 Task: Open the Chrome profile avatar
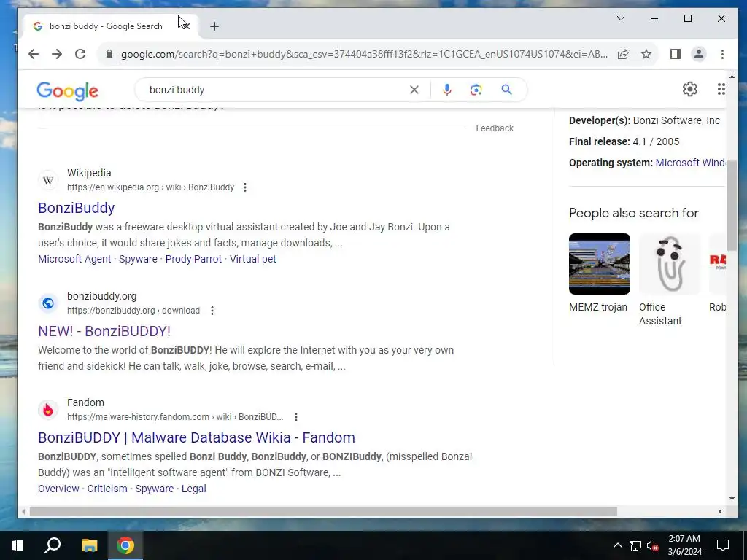698,54
